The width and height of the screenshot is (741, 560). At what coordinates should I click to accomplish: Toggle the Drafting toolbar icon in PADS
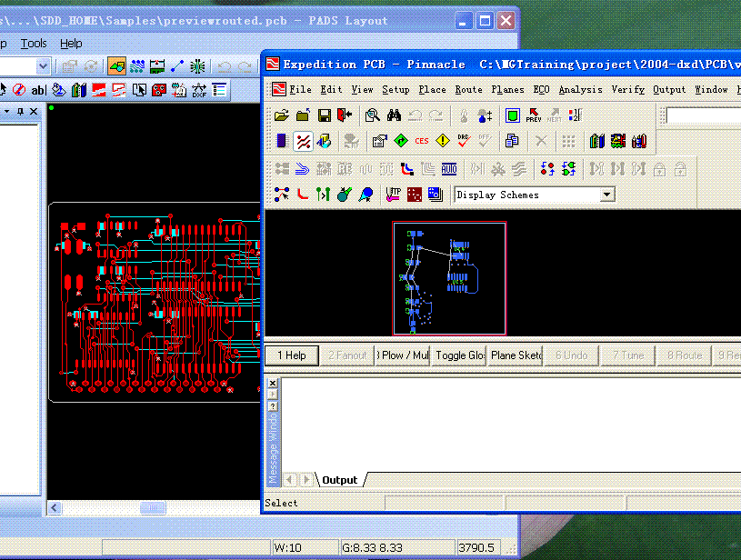click(116, 66)
